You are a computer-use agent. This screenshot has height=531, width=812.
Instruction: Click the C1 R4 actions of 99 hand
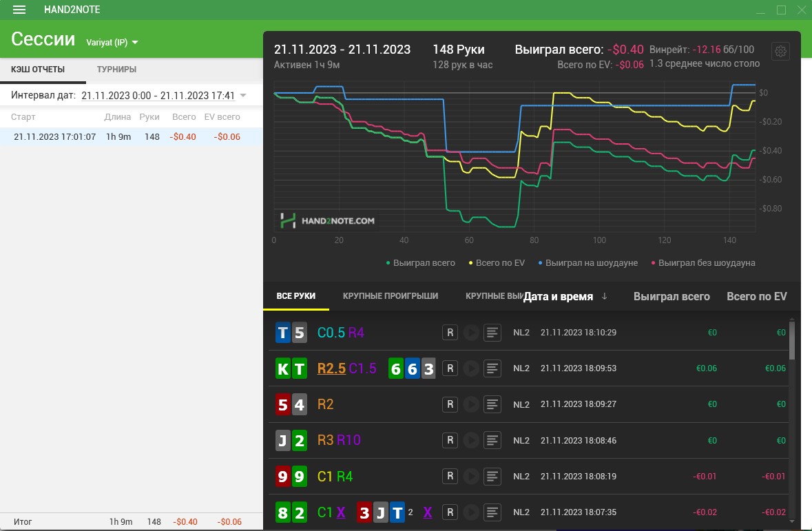point(335,476)
